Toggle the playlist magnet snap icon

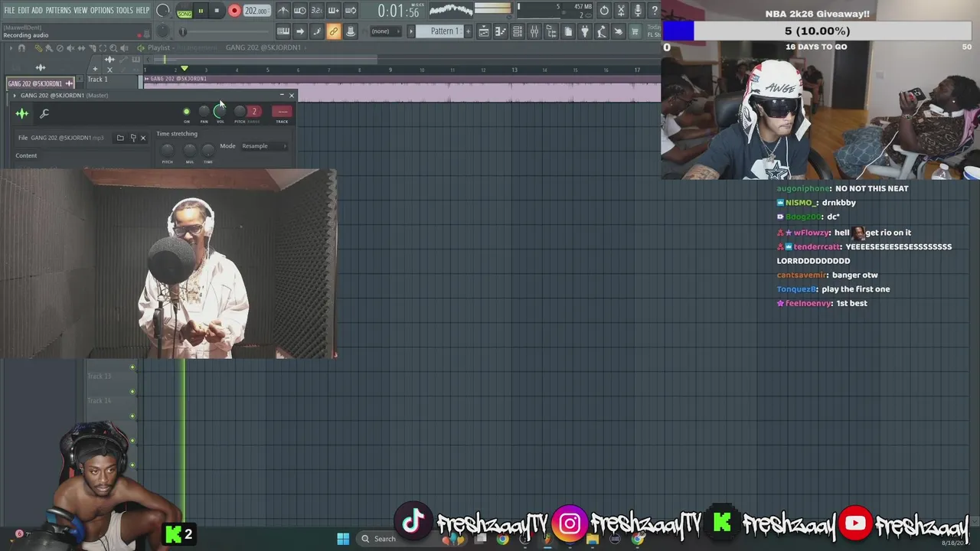click(x=21, y=48)
